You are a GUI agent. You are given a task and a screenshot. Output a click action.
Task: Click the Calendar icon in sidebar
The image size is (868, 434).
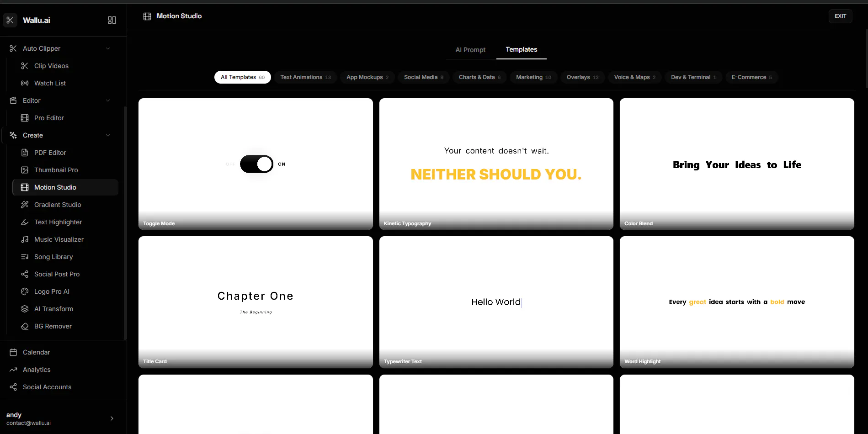[13, 352]
